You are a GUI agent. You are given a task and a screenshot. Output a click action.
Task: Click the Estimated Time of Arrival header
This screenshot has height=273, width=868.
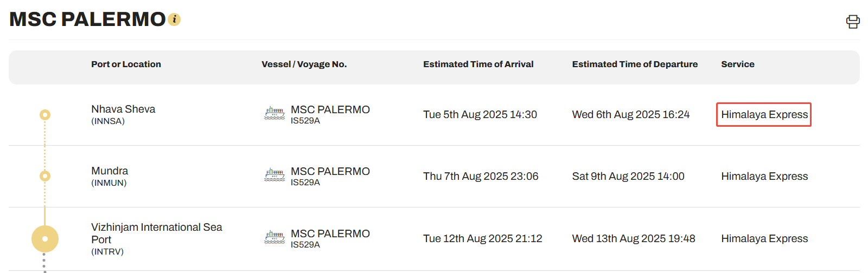pyautogui.click(x=478, y=64)
